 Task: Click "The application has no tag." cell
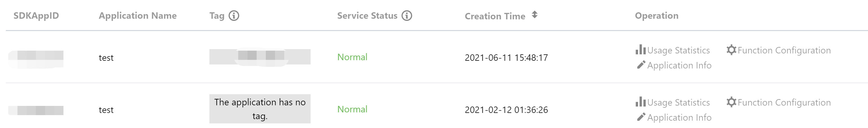point(260,109)
